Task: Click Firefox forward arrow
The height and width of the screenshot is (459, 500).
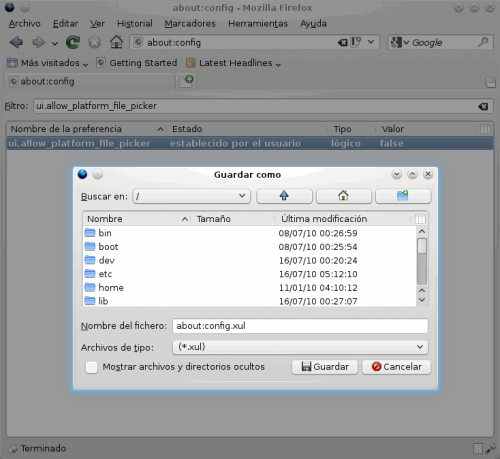Action: [x=39, y=43]
